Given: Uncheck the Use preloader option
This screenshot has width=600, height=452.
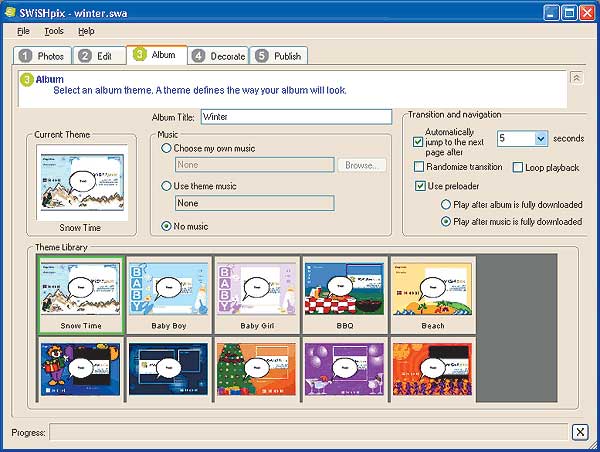Looking at the screenshot, I should pos(420,186).
